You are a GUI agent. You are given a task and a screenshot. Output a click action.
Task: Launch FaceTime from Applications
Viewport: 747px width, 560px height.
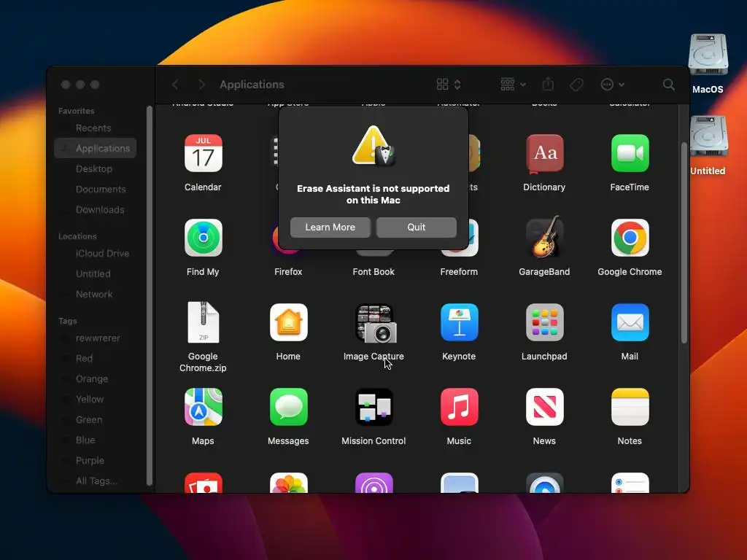coord(630,153)
